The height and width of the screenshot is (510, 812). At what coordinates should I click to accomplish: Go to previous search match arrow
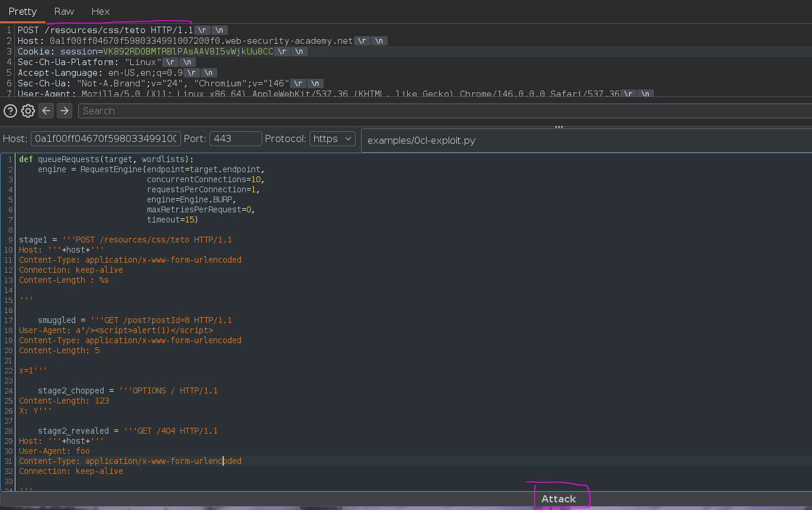pyautogui.click(x=47, y=111)
